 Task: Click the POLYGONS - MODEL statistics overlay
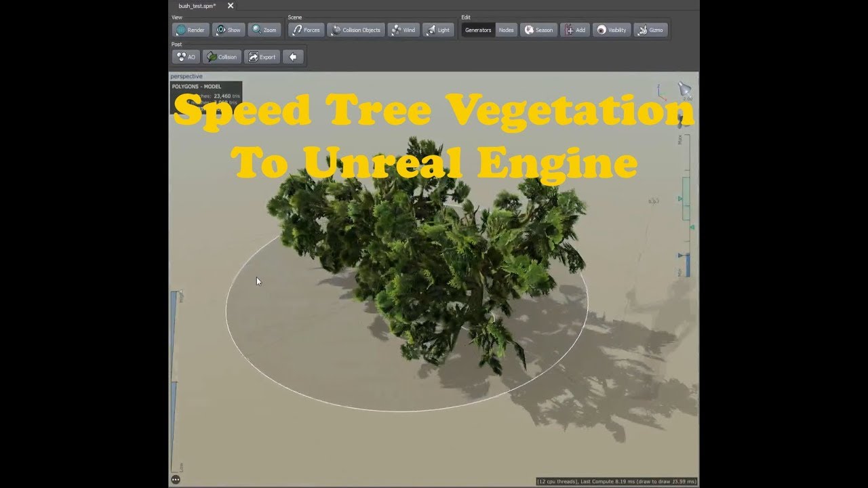[205, 98]
